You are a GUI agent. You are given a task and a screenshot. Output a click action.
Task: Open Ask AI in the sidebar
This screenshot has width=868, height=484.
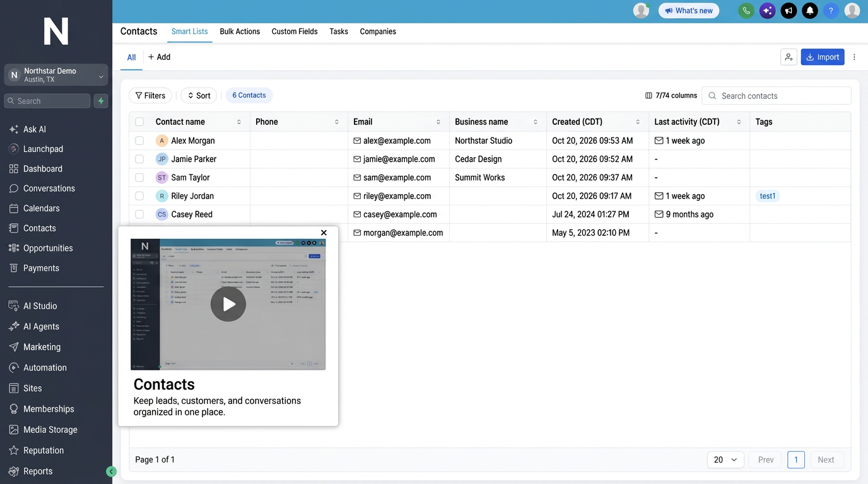[34, 129]
